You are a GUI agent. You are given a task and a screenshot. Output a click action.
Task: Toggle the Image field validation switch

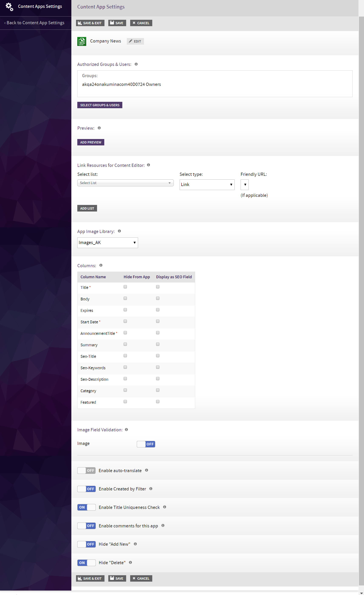(x=146, y=444)
